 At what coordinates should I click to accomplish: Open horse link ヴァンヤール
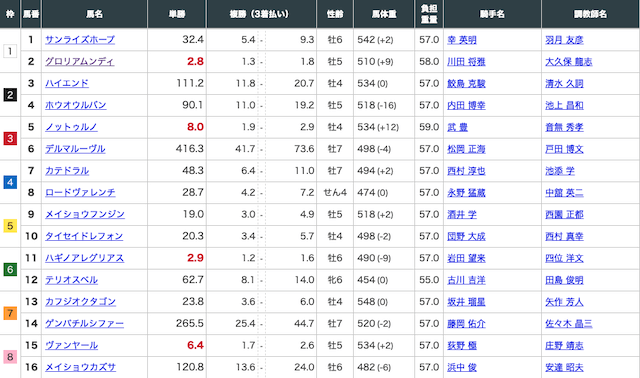pyautogui.click(x=71, y=345)
